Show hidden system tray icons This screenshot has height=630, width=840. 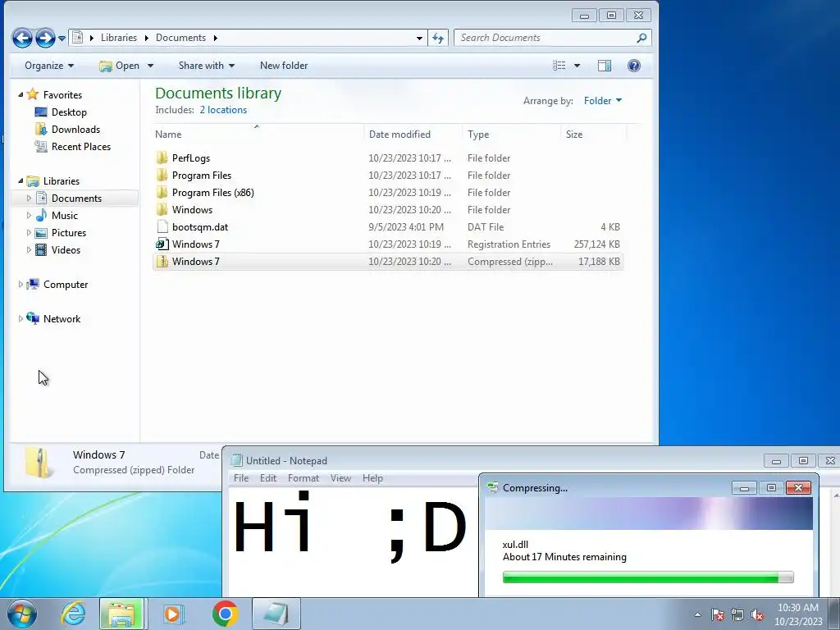pos(697,614)
